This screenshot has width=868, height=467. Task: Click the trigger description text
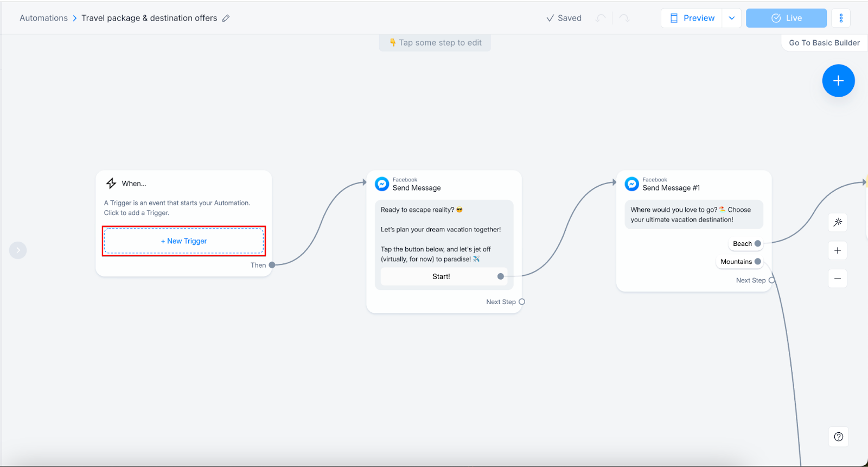[177, 208]
